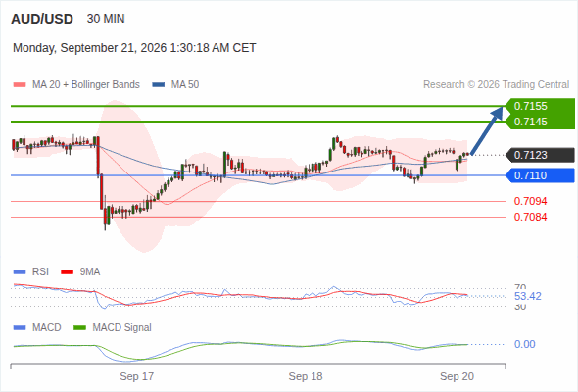578x392 pixels.
Task: Select the 0.7123 current price tag
Action: 540,155
